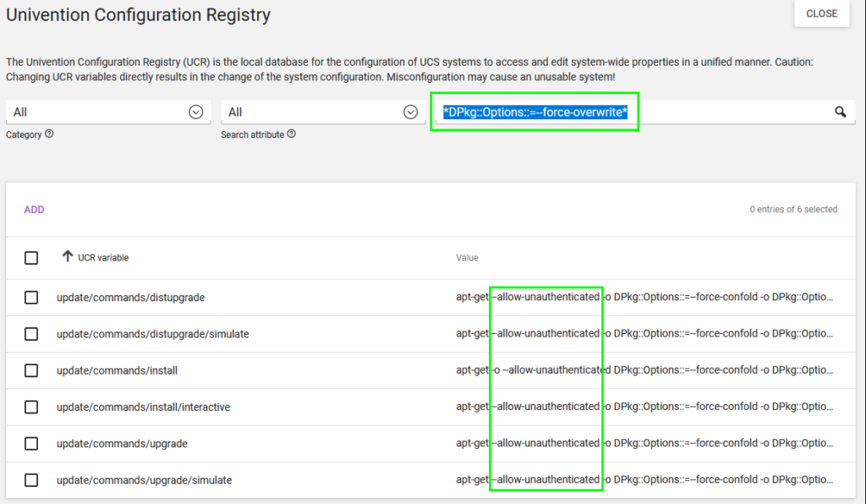Check the update/commands/install row checkbox
Viewport: 866px width, 504px height.
31,370
